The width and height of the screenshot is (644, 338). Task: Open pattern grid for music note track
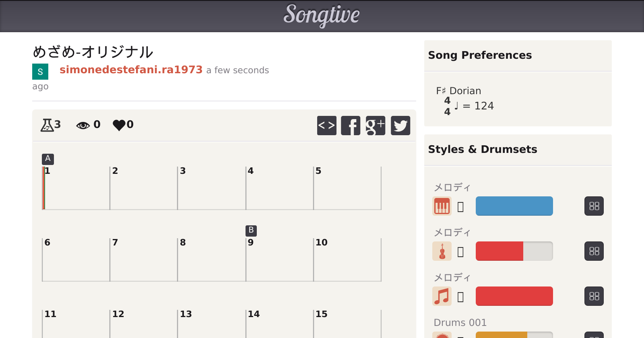click(x=594, y=296)
